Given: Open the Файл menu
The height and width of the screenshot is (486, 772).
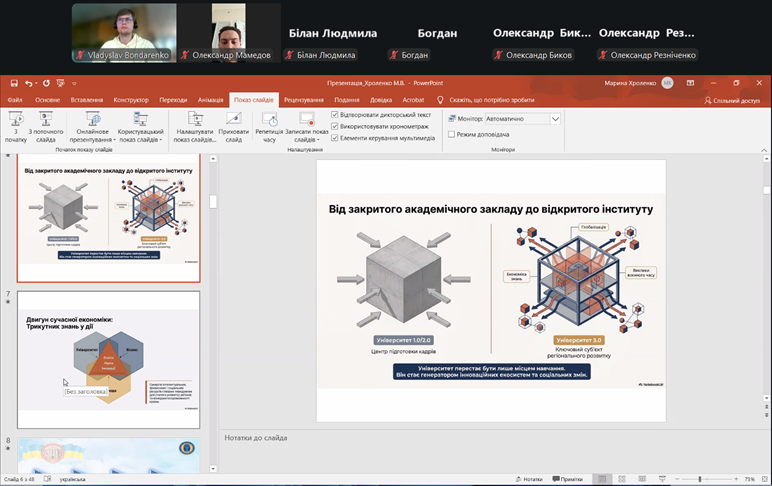Looking at the screenshot, I should point(15,100).
